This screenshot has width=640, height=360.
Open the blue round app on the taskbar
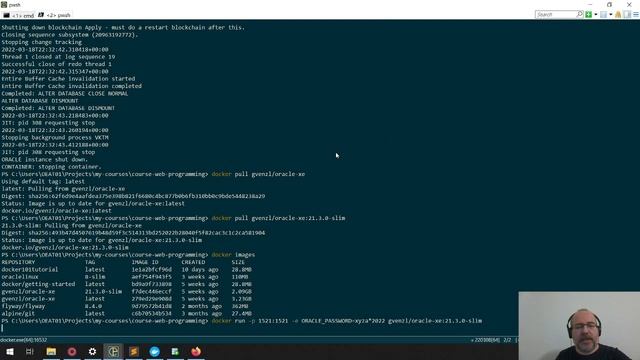155,351
